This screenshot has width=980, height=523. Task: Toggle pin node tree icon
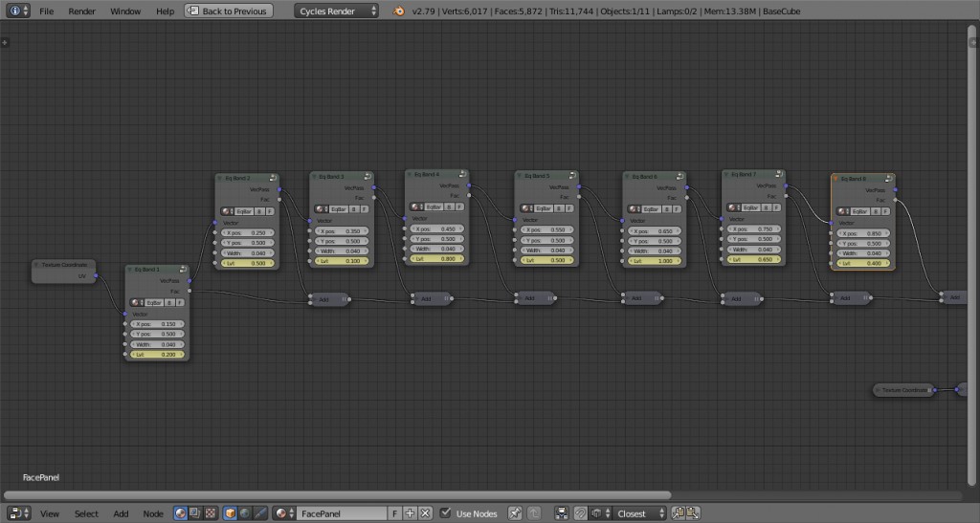pos(514,513)
